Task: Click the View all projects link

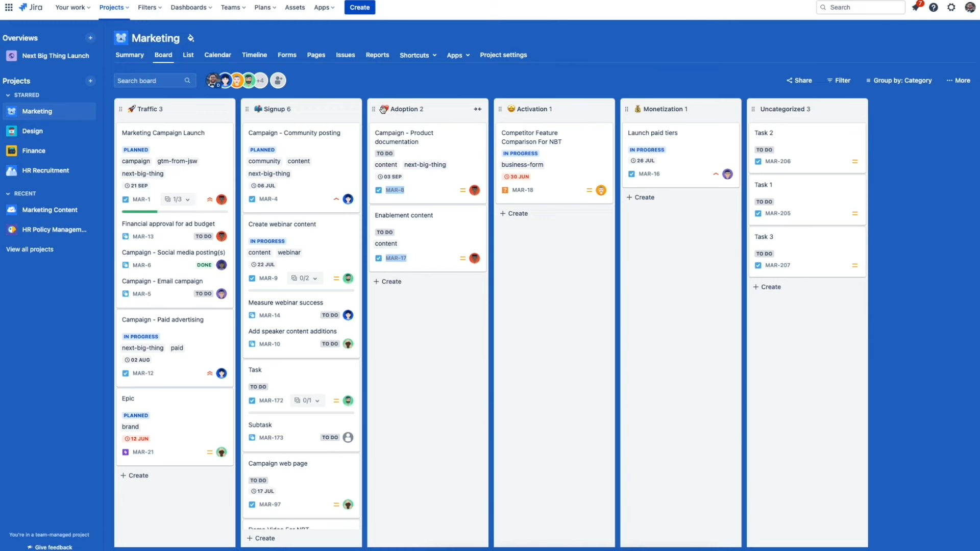Action: (29, 249)
